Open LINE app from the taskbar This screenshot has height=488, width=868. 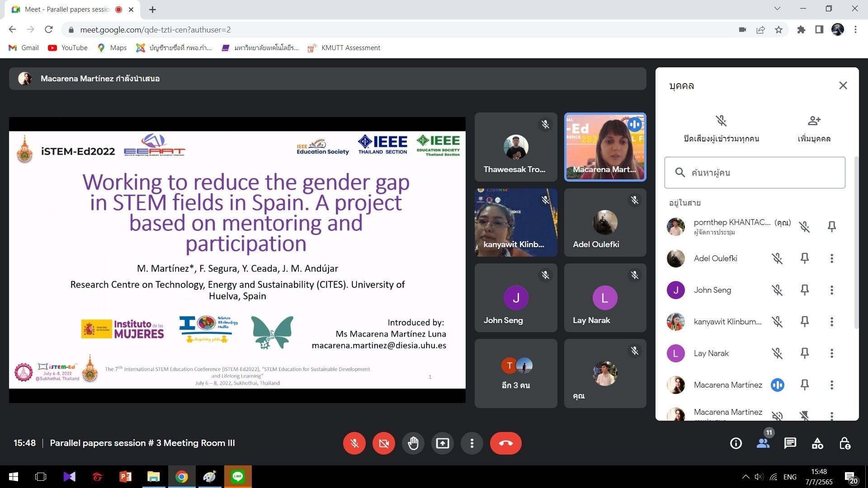coord(238,477)
